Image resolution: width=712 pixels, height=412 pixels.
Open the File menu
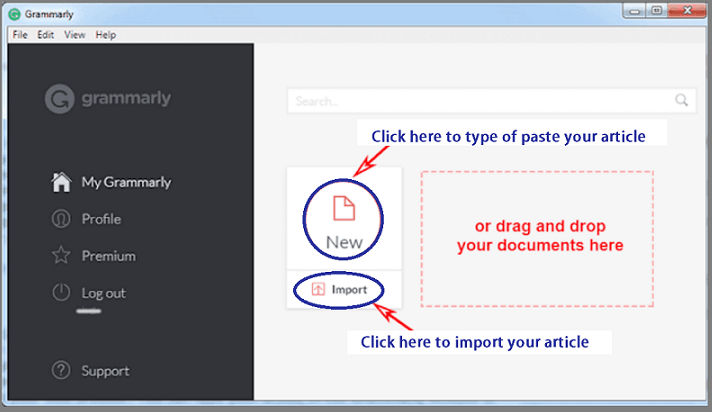click(20, 35)
